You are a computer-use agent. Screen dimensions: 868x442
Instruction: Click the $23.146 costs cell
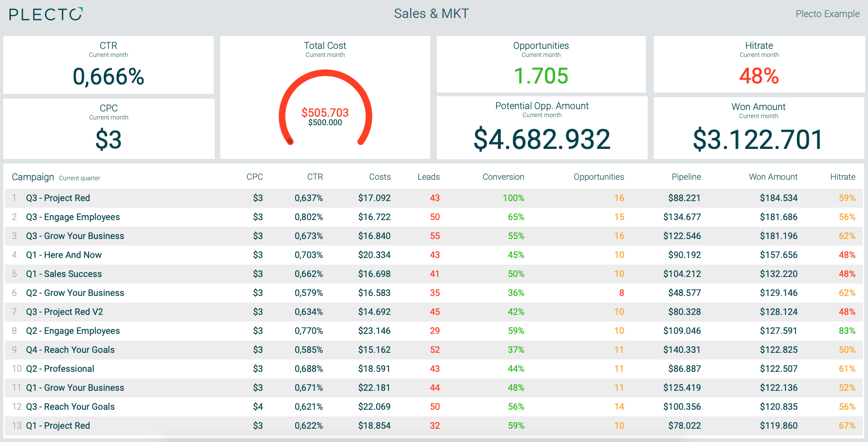(x=374, y=331)
